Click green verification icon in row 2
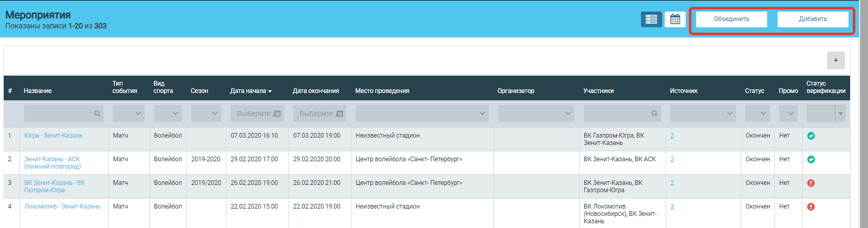 pos(811,160)
